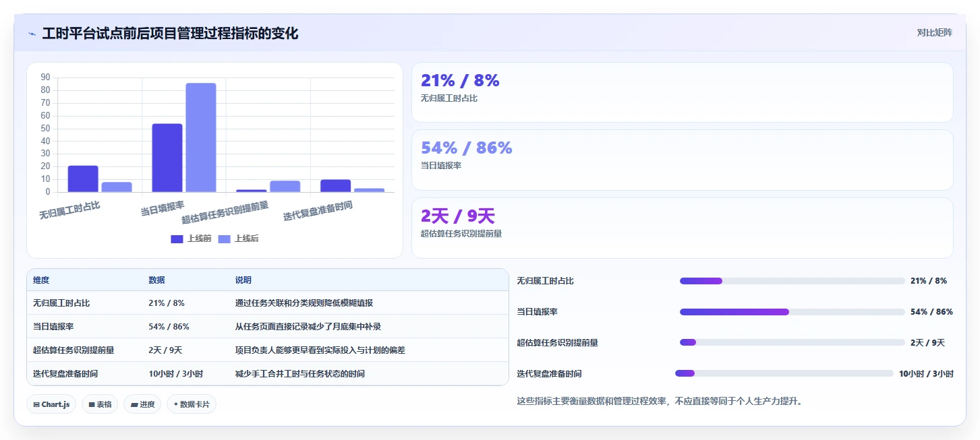Select table value 21% / 8%

pos(167,303)
